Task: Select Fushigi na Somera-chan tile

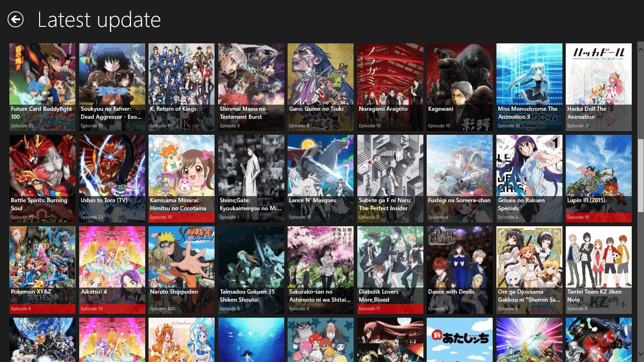Action: click(460, 179)
